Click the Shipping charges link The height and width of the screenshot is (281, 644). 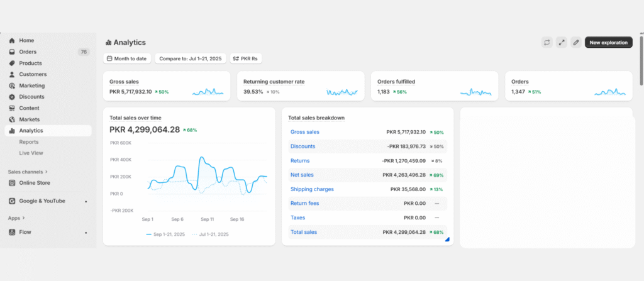(x=312, y=189)
